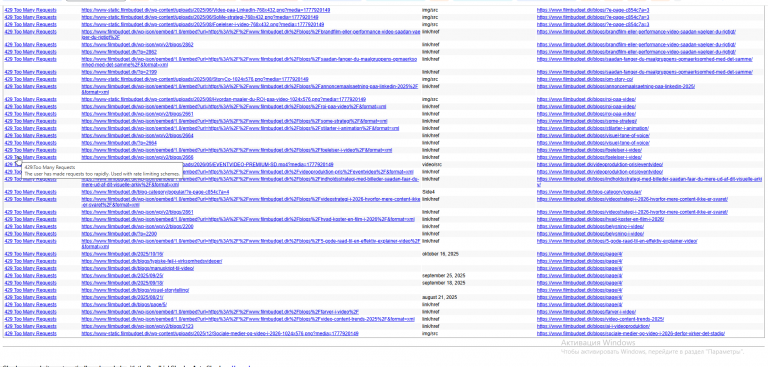Open the oembed URL for farver-i-video
The image size is (768, 367).
tap(220, 312)
